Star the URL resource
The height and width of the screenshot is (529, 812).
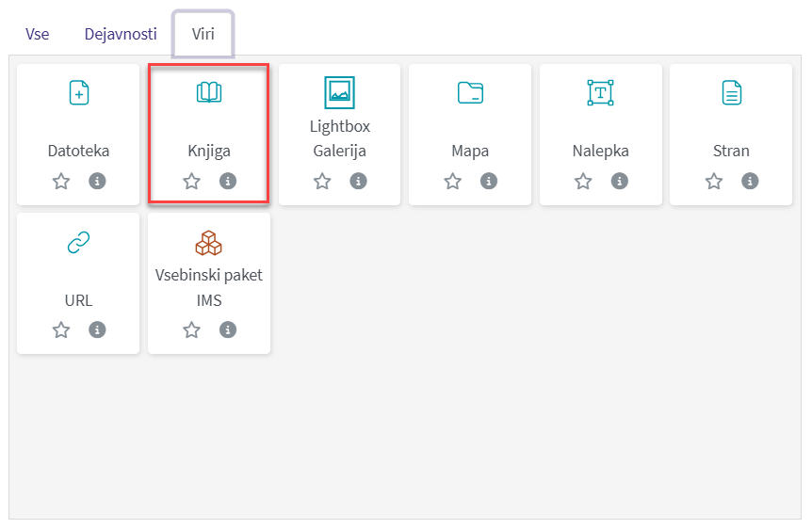click(x=61, y=330)
